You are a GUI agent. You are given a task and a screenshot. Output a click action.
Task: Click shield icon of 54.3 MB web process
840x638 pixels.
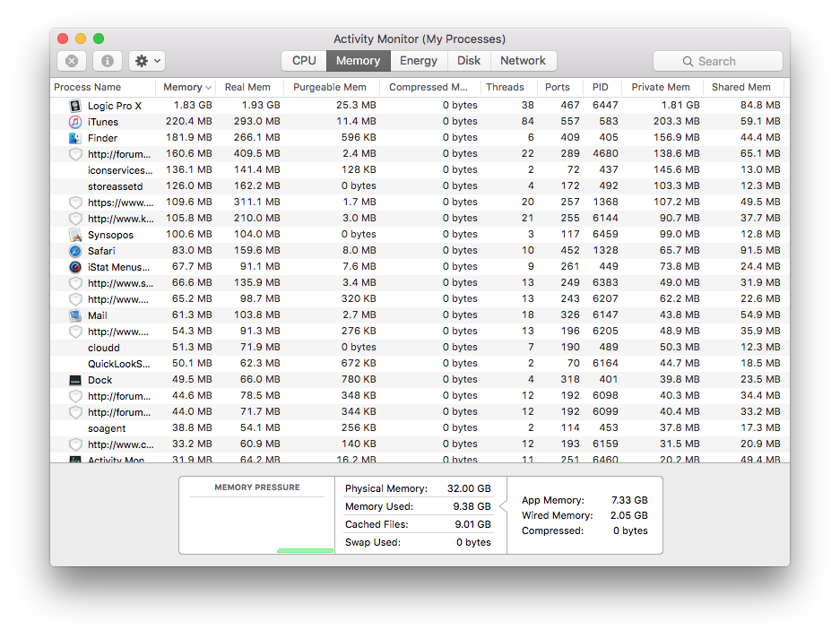pyautogui.click(x=75, y=332)
